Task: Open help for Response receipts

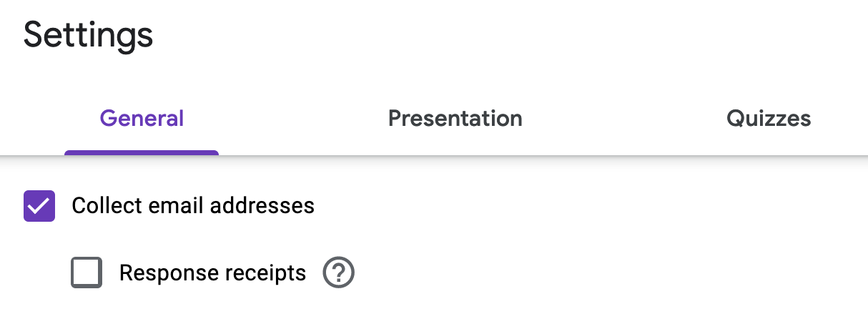Action: [x=339, y=273]
